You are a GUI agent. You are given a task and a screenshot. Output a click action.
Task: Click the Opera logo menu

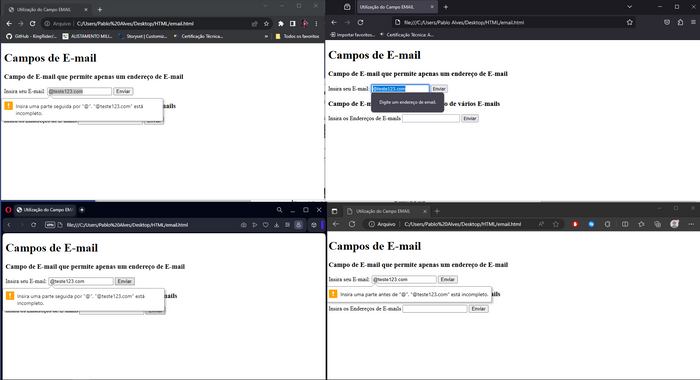[x=8, y=210]
